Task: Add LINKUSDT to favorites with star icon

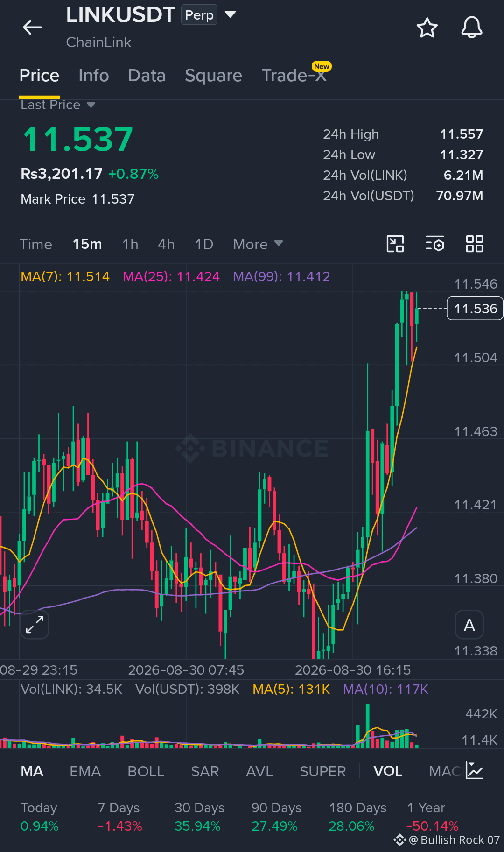Action: (427, 28)
